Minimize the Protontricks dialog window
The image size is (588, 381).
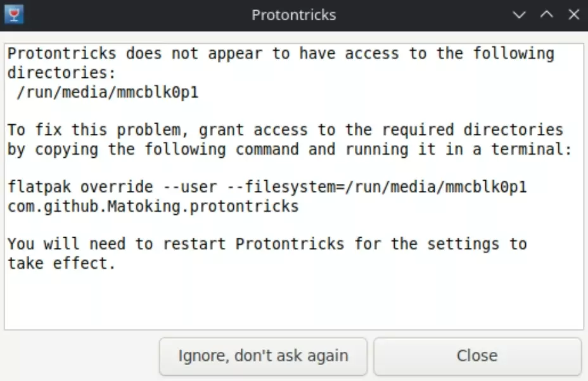tap(520, 15)
